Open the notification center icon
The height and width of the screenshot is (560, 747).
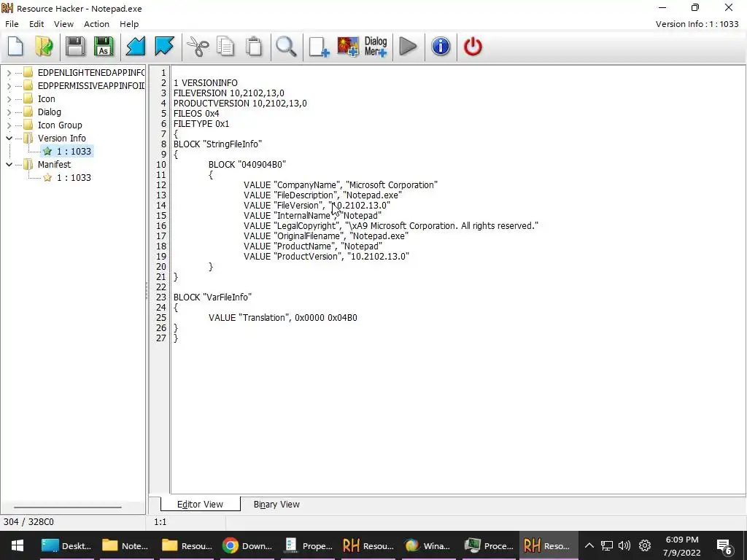click(x=724, y=545)
